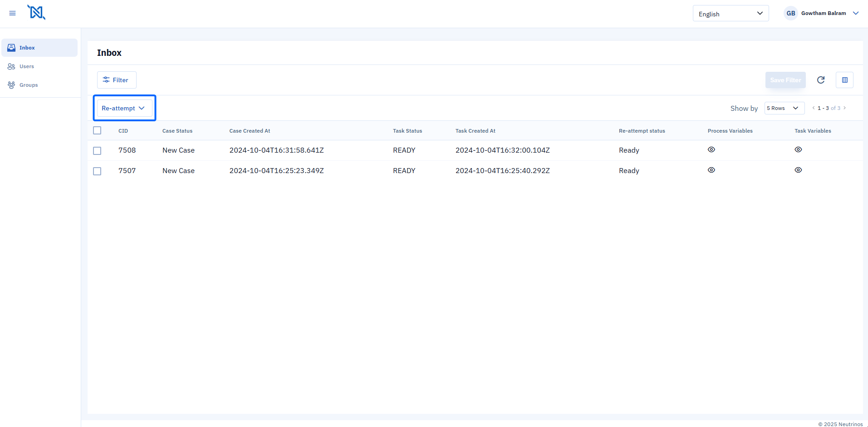Tick the checkbox for case 7508
The height and width of the screenshot is (427, 868).
pos(97,150)
